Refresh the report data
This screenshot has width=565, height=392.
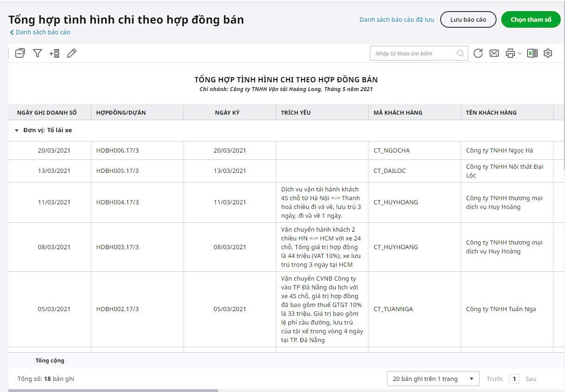pyautogui.click(x=478, y=53)
